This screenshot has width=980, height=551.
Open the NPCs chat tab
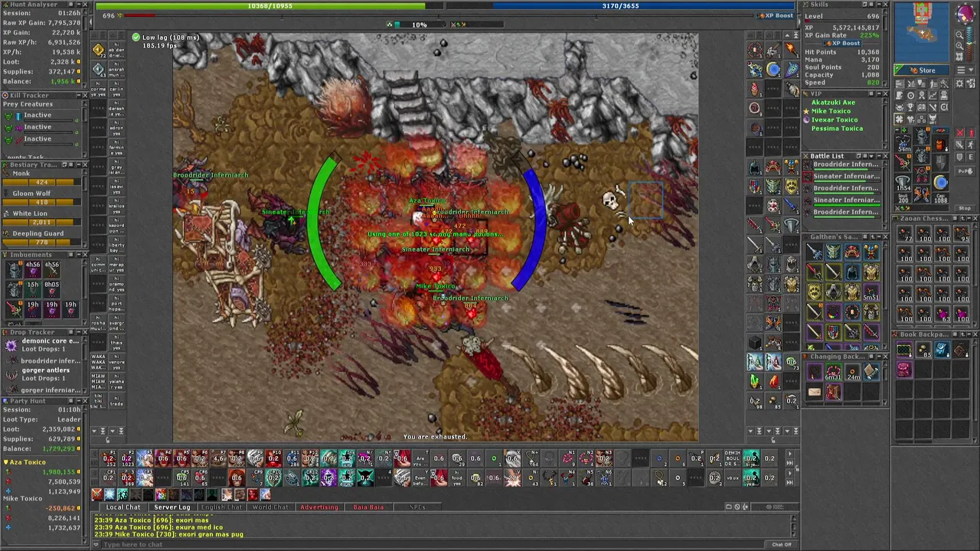(x=417, y=507)
